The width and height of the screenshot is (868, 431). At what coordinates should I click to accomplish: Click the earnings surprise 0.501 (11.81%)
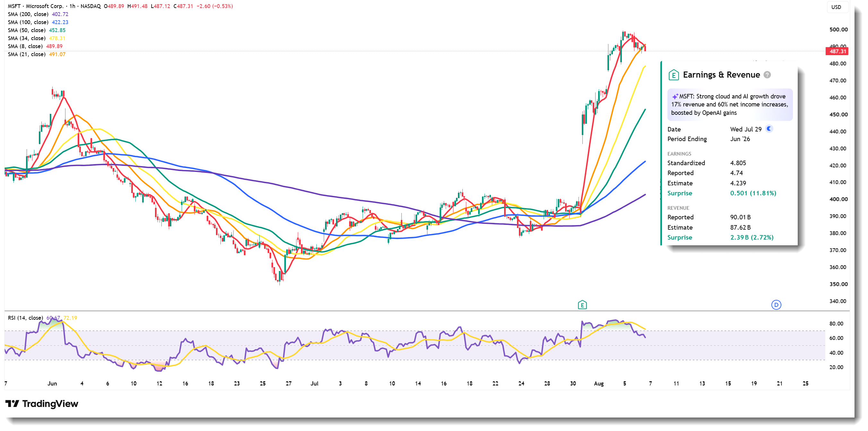[753, 193]
